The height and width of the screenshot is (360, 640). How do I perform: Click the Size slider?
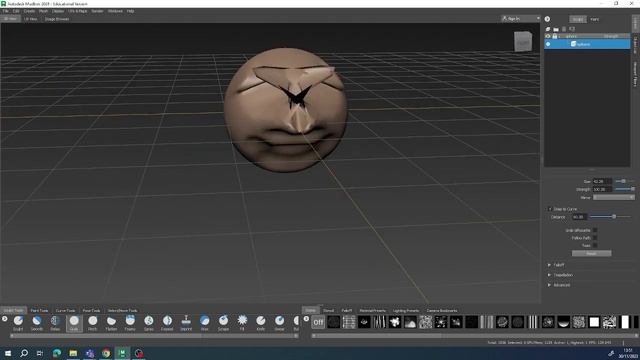pyautogui.click(x=624, y=181)
